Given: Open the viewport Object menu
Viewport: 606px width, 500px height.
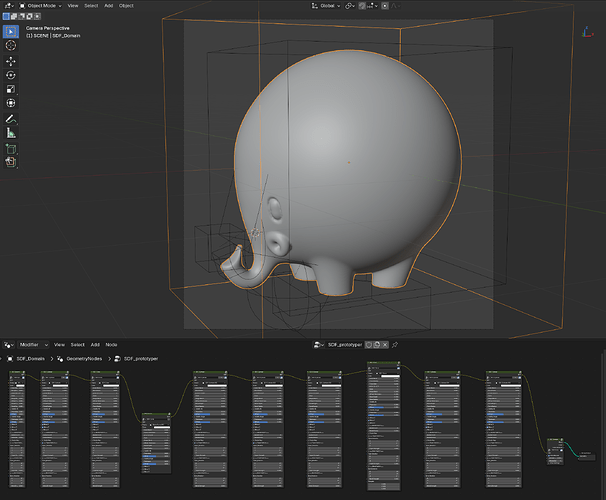Looking at the screenshot, I should click(x=126, y=6).
